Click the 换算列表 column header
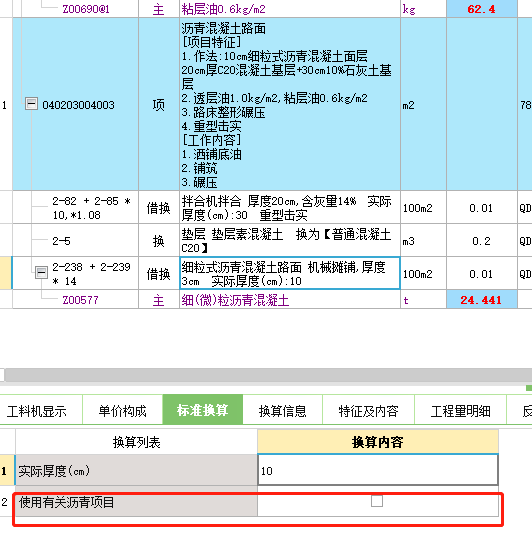 pos(136,442)
